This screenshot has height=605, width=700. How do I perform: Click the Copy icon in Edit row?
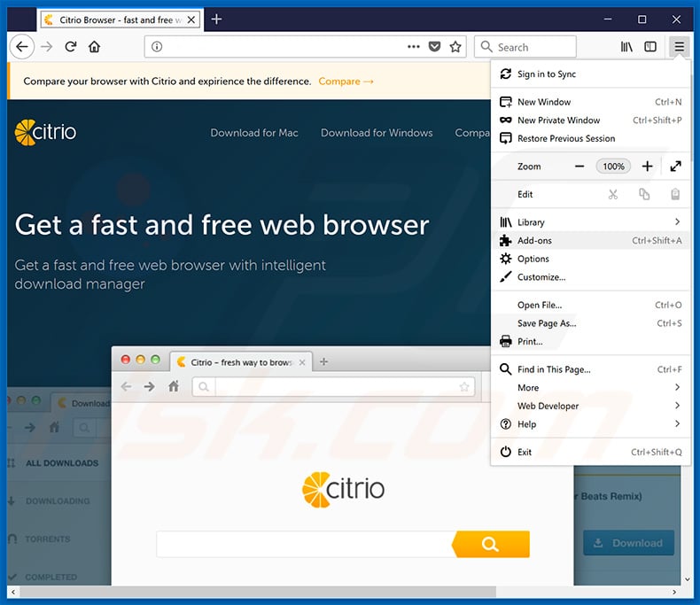click(x=644, y=195)
